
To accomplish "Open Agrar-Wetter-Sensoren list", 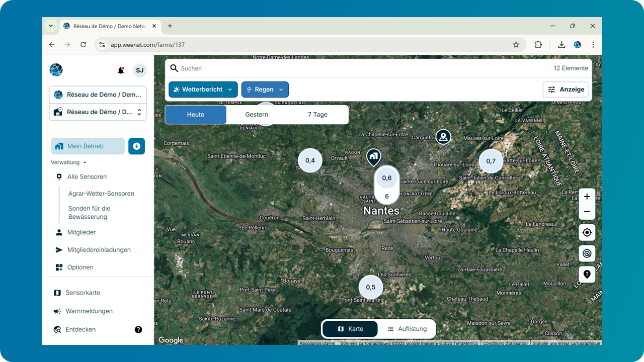I will pos(101,194).
